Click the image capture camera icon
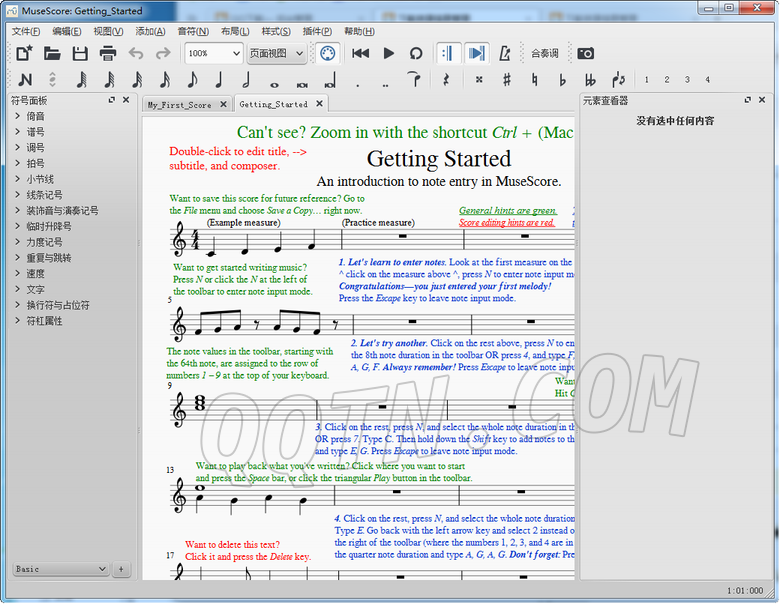Image resolution: width=780 pixels, height=604 pixels. 586,53
